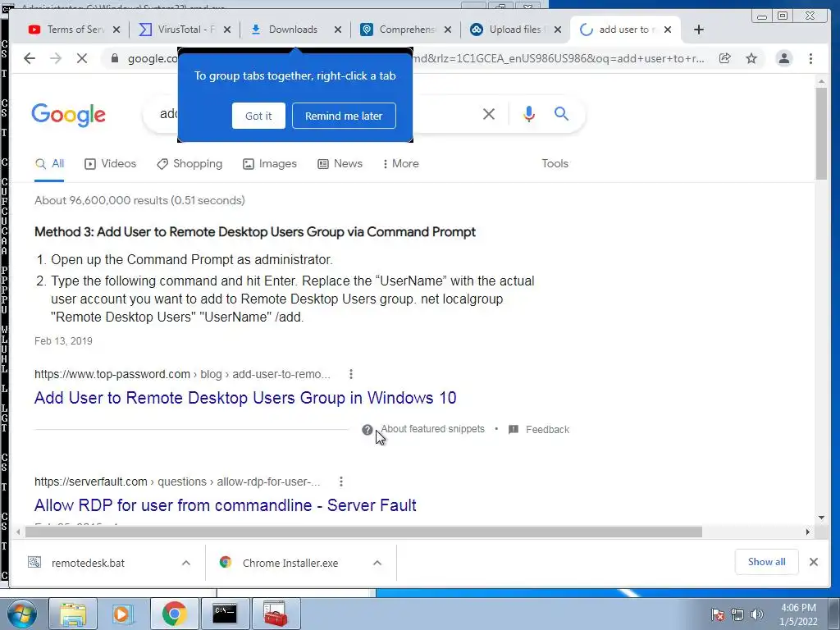Screen dimensions: 840x630
Task: Clear the Google search box
Action: (489, 113)
